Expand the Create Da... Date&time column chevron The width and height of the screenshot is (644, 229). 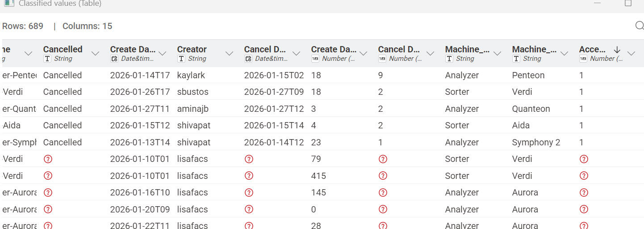tap(162, 54)
